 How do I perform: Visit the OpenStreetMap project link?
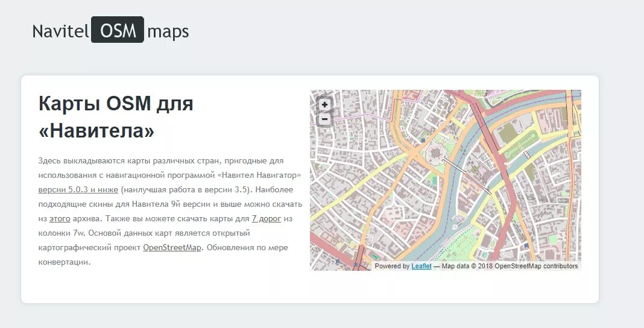172,248
